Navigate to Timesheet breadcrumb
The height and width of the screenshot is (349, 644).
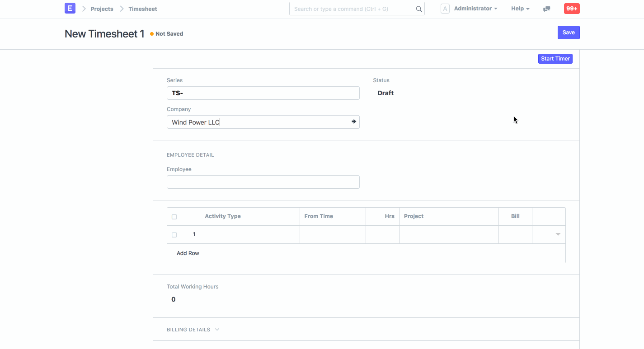(x=143, y=9)
